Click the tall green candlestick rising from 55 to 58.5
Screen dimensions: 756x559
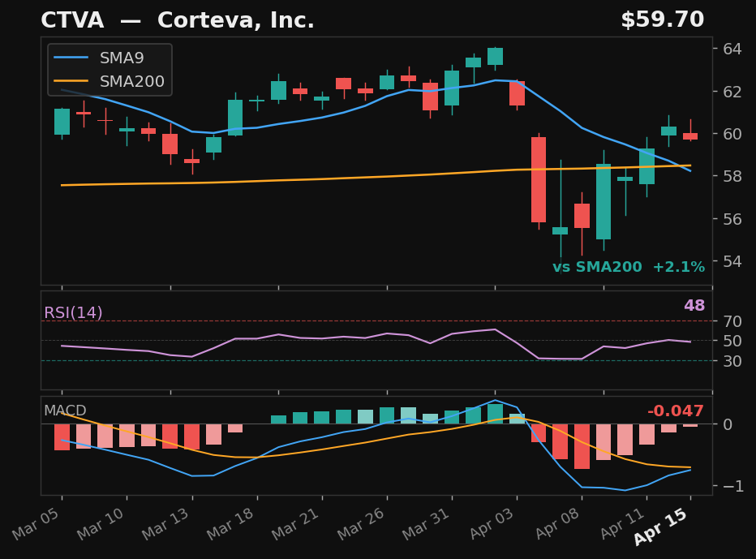tap(604, 201)
